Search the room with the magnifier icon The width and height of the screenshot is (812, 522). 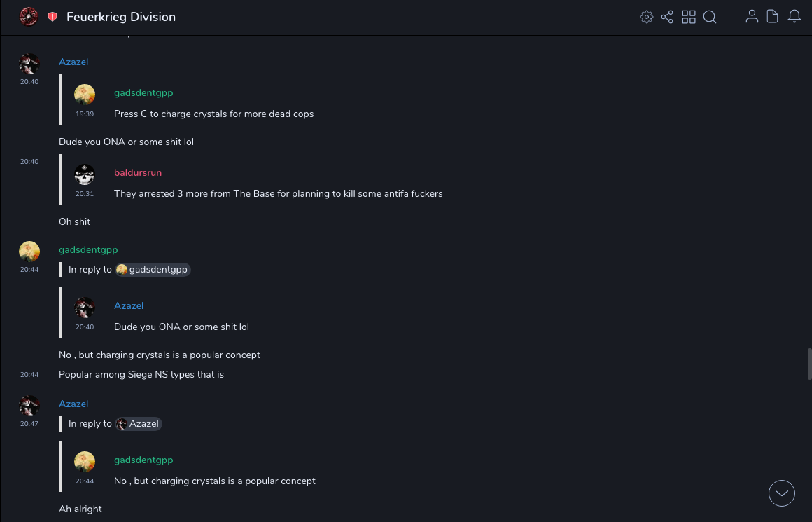(710, 17)
